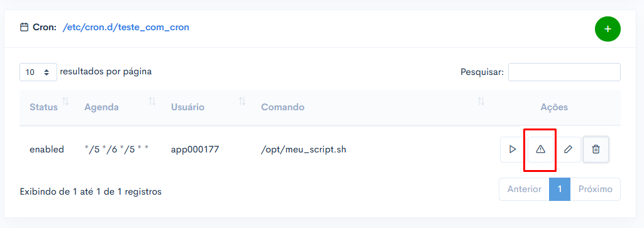The image size is (644, 228).
Task: Click the green plus add cron button
Action: click(608, 29)
